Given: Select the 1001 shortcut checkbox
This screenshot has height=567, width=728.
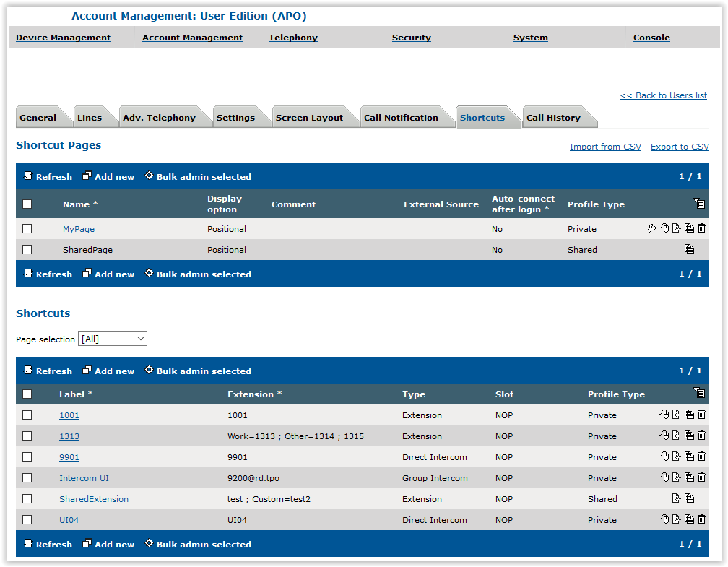Looking at the screenshot, I should pyautogui.click(x=27, y=415).
